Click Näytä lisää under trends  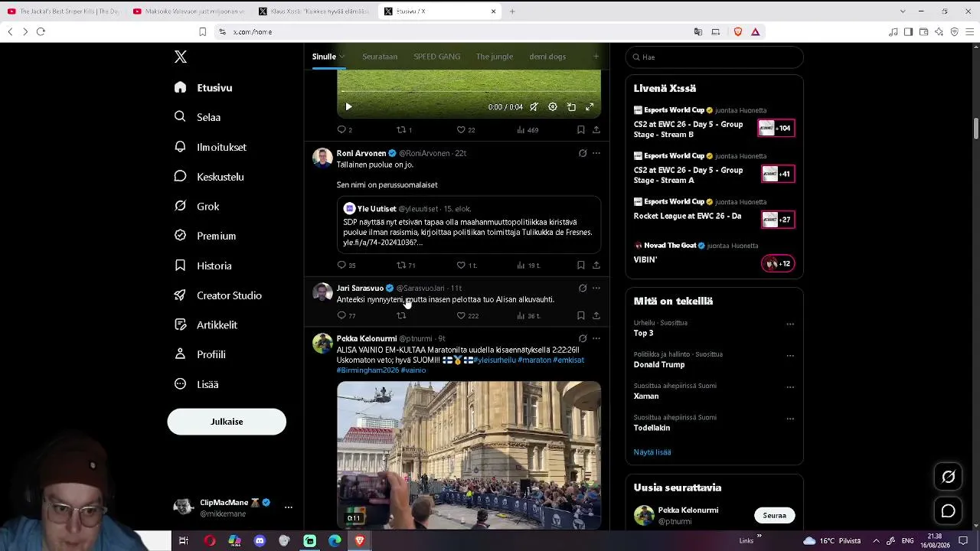click(652, 452)
